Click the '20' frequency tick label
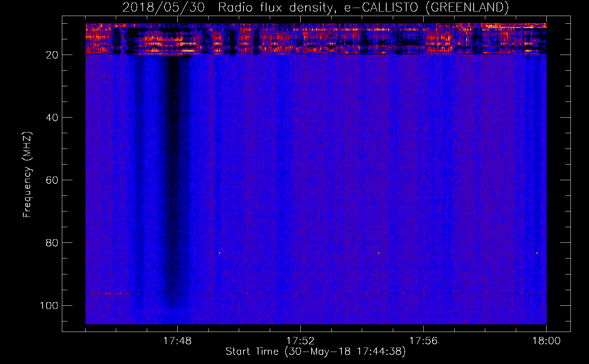This screenshot has width=589, height=364. click(52, 55)
